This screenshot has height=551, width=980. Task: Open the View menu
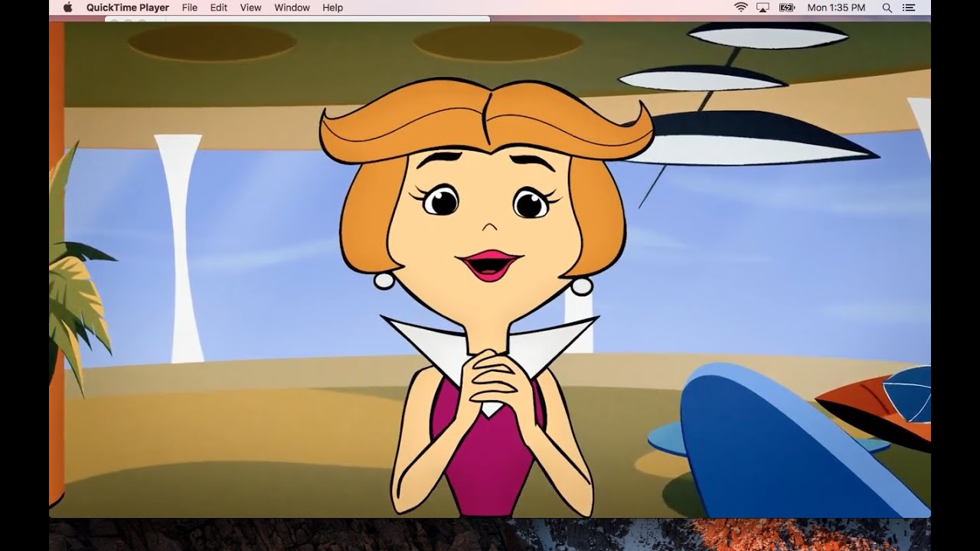250,8
